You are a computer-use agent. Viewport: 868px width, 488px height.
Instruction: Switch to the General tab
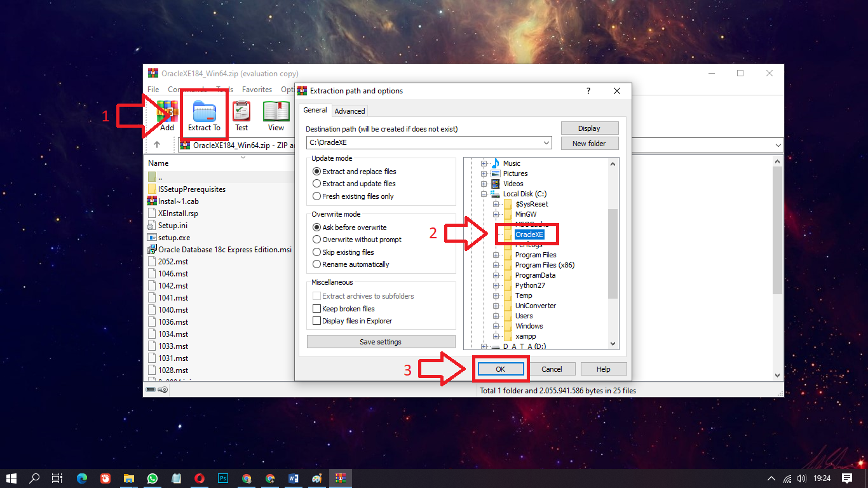coord(315,110)
